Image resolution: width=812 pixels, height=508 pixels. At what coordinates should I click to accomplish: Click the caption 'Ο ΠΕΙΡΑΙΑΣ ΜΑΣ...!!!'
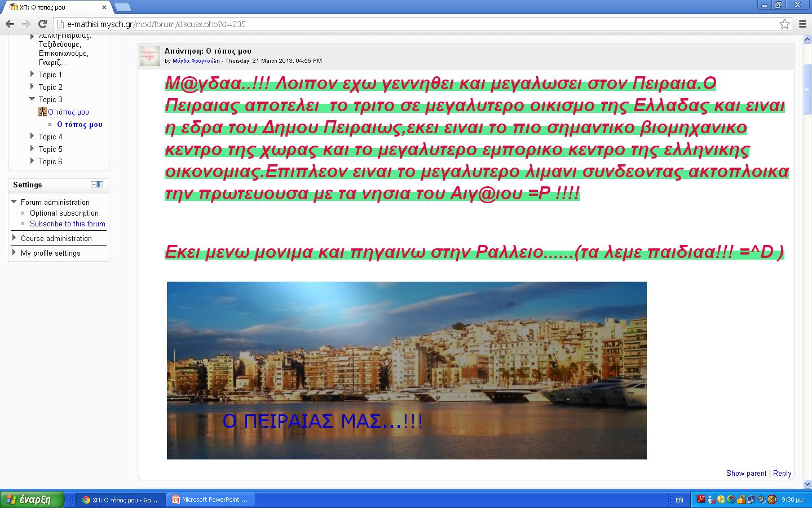[323, 421]
